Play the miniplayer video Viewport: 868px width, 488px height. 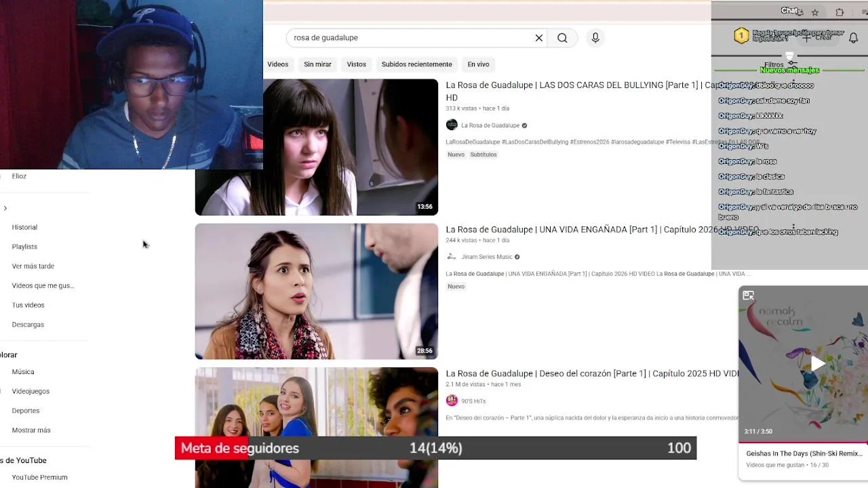pyautogui.click(x=818, y=364)
